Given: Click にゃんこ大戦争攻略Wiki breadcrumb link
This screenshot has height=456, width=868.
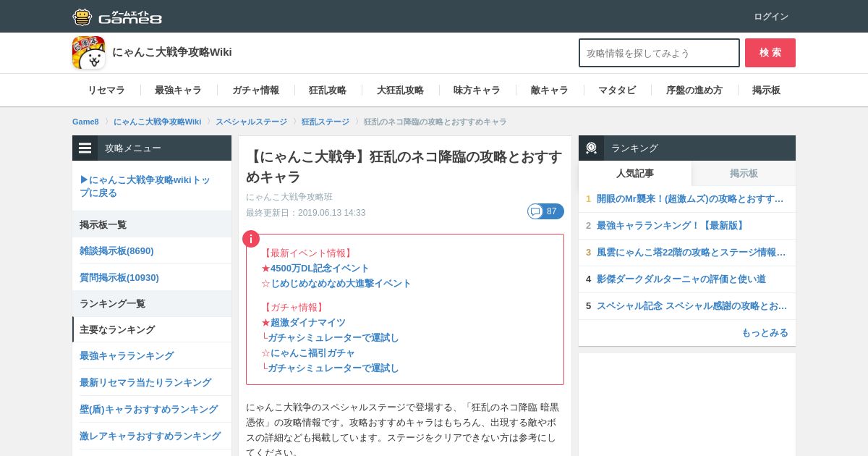Looking at the screenshot, I should coord(157,122).
